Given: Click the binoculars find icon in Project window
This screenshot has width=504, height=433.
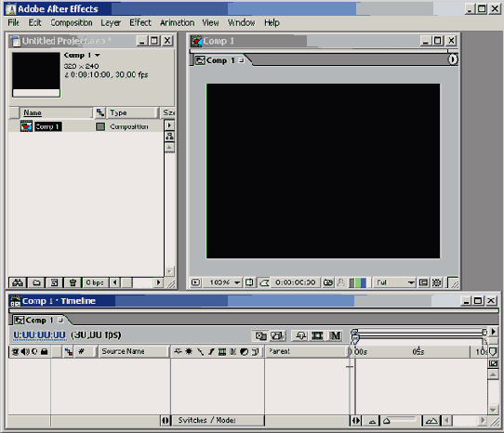Looking at the screenshot, I should 18,282.
